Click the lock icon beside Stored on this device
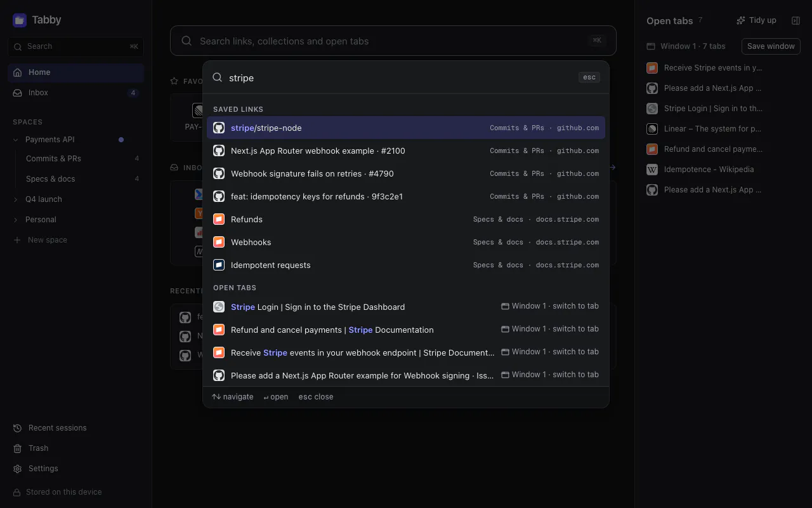The height and width of the screenshot is (508, 812). coord(17,492)
